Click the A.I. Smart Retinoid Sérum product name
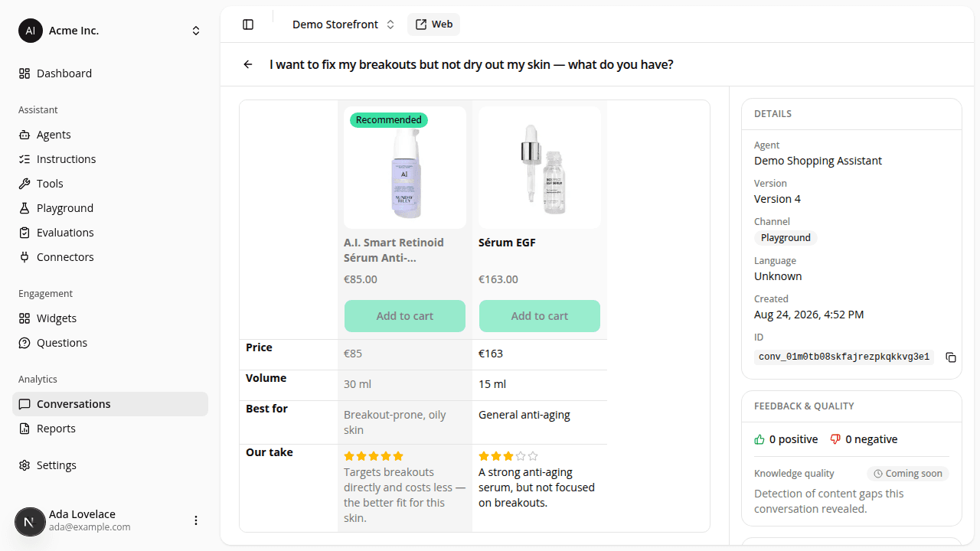Screen dimensions: 980x551 394,250
